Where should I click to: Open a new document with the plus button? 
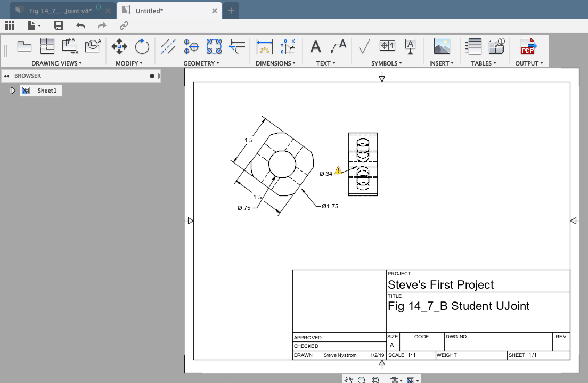[x=231, y=10]
